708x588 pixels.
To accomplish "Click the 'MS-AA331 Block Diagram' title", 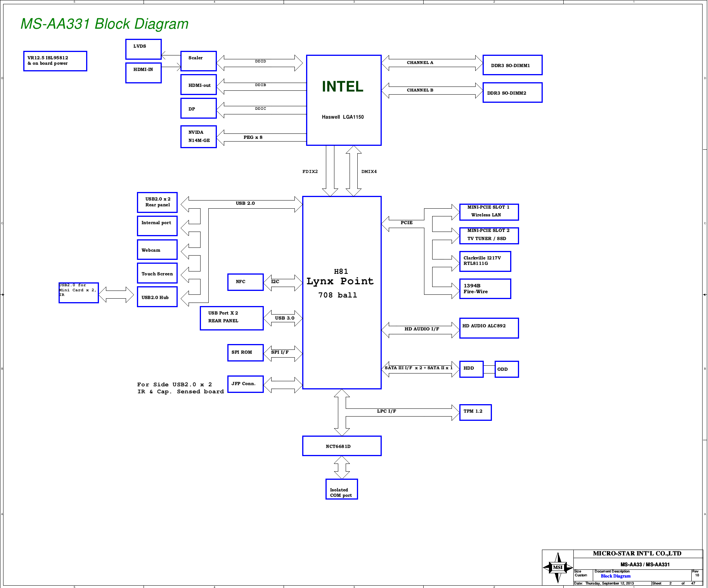I will pos(104,24).
